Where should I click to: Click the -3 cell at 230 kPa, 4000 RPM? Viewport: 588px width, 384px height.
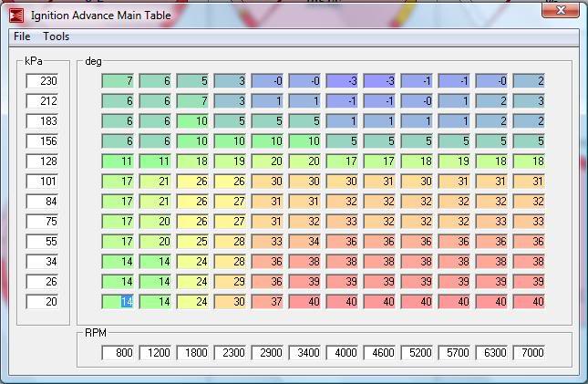[x=342, y=80]
